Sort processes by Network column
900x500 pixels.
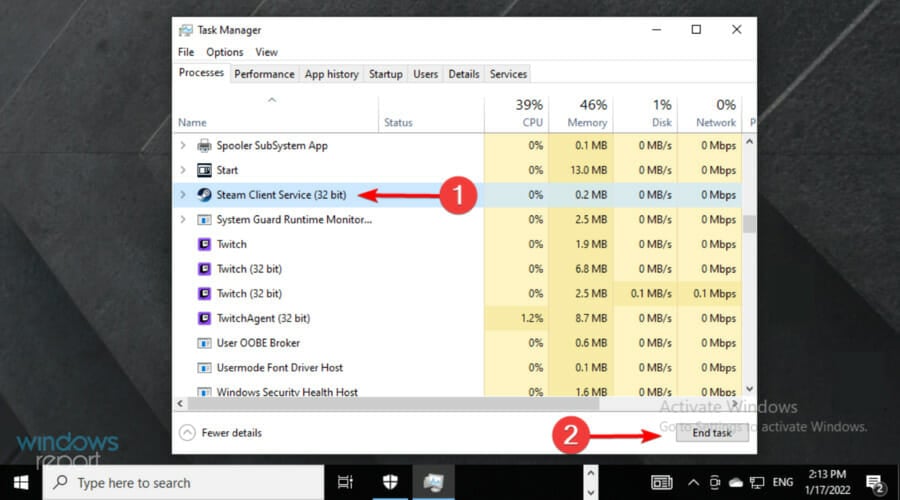[709, 114]
